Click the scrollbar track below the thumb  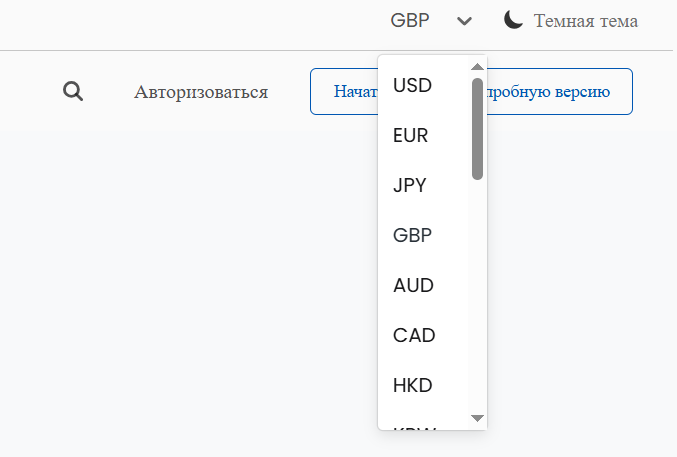click(477, 300)
